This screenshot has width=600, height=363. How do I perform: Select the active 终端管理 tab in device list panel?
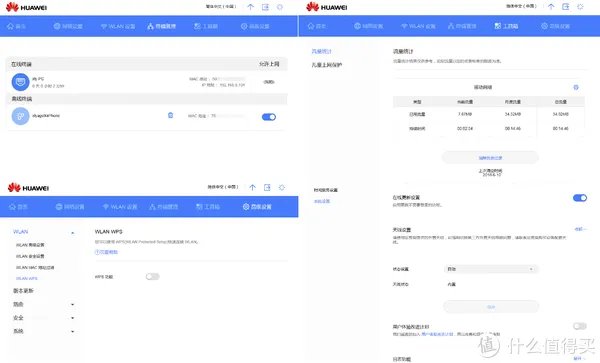pyautogui.click(x=161, y=26)
